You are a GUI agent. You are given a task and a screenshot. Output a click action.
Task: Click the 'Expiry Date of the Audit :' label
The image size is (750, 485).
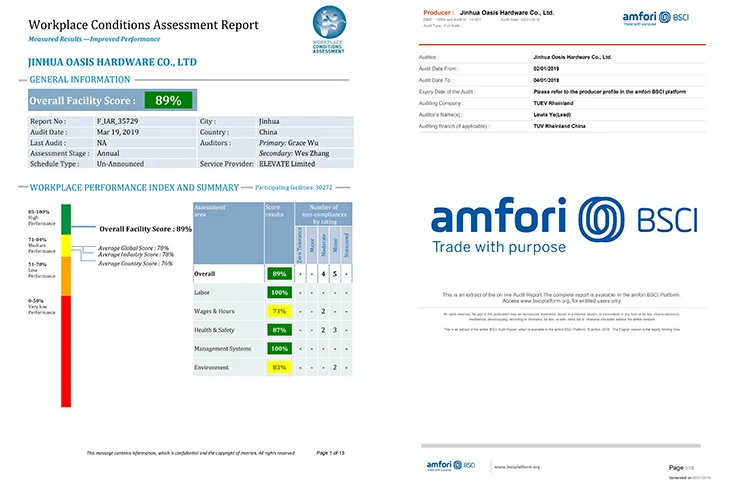click(x=447, y=91)
